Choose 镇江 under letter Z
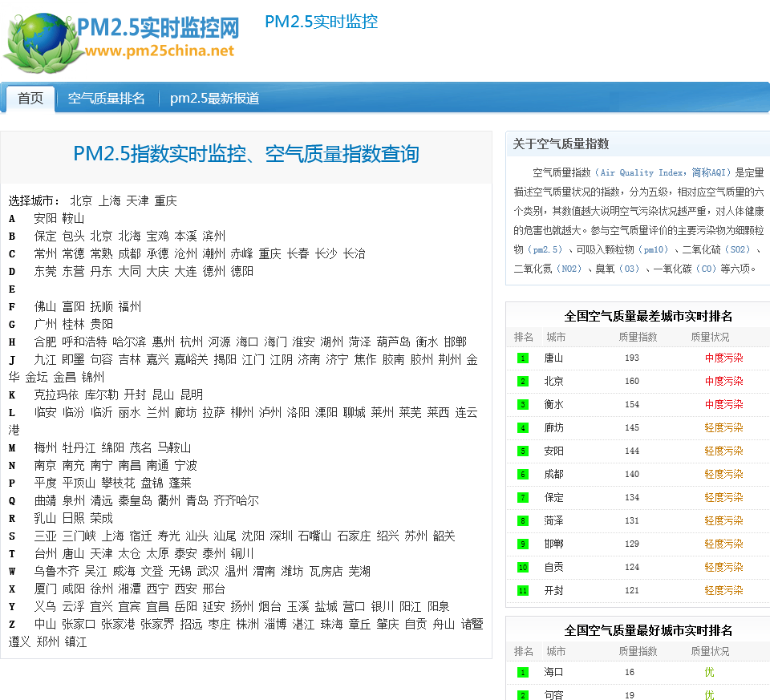 click(x=75, y=642)
